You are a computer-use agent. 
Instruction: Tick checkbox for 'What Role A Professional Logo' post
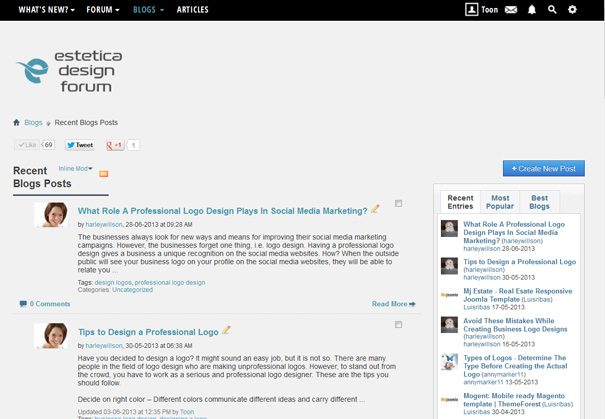click(399, 203)
